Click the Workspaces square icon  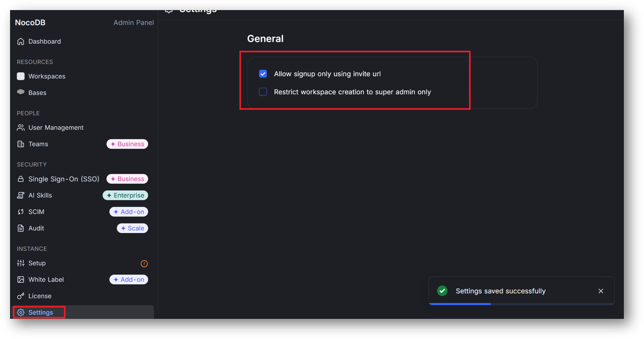(21, 76)
